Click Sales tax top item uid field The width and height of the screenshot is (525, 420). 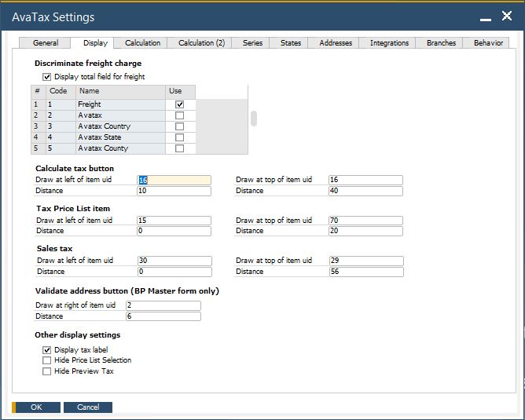click(x=366, y=261)
